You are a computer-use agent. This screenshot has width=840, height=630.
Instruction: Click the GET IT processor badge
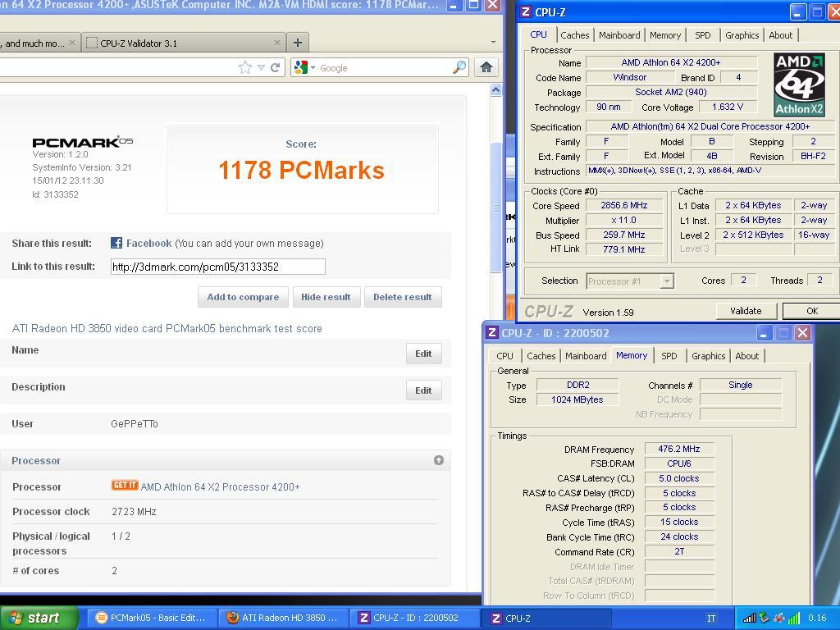(x=125, y=486)
